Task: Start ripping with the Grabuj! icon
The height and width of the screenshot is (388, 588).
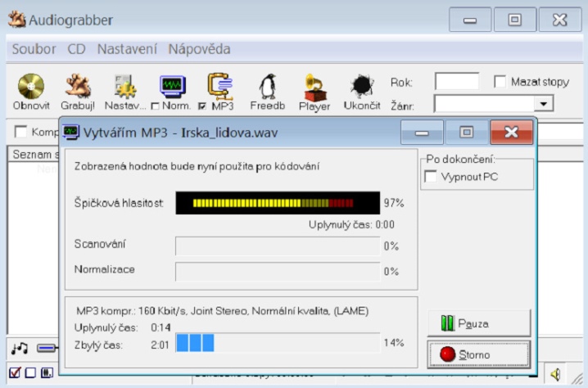Action: click(x=78, y=86)
